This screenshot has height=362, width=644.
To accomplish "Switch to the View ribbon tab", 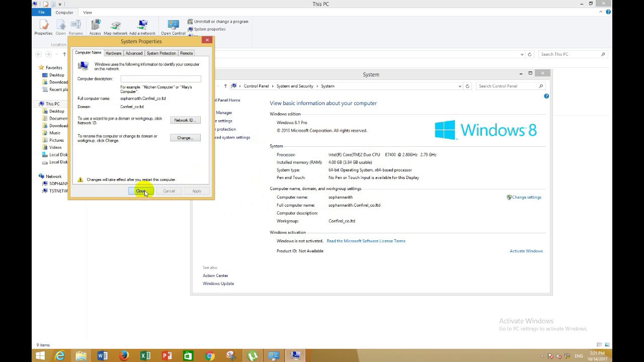I will [88, 12].
